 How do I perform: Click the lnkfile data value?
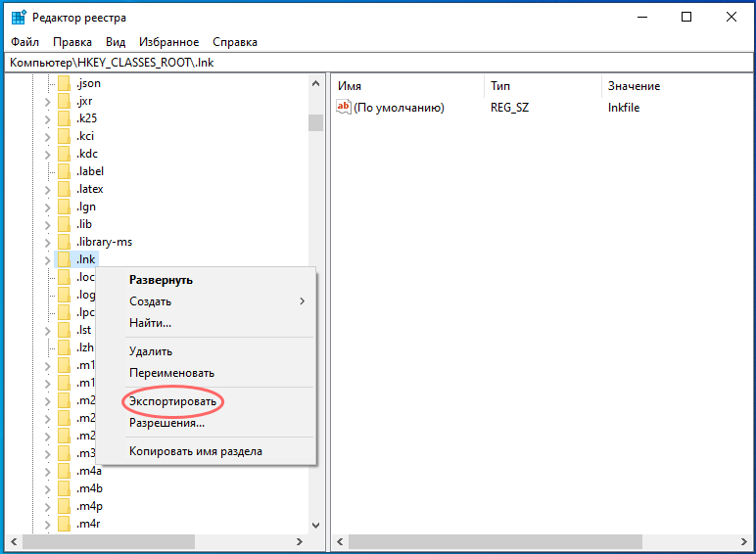624,108
